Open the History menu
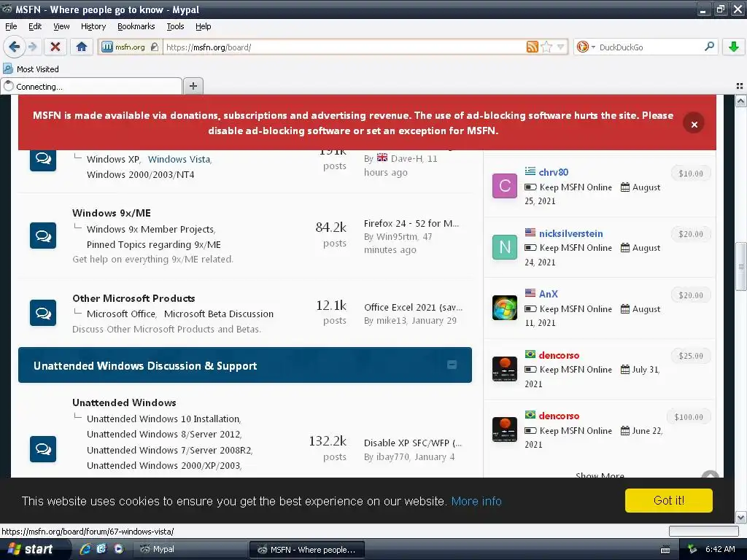Viewport: 747px width, 560px height. coord(93,26)
